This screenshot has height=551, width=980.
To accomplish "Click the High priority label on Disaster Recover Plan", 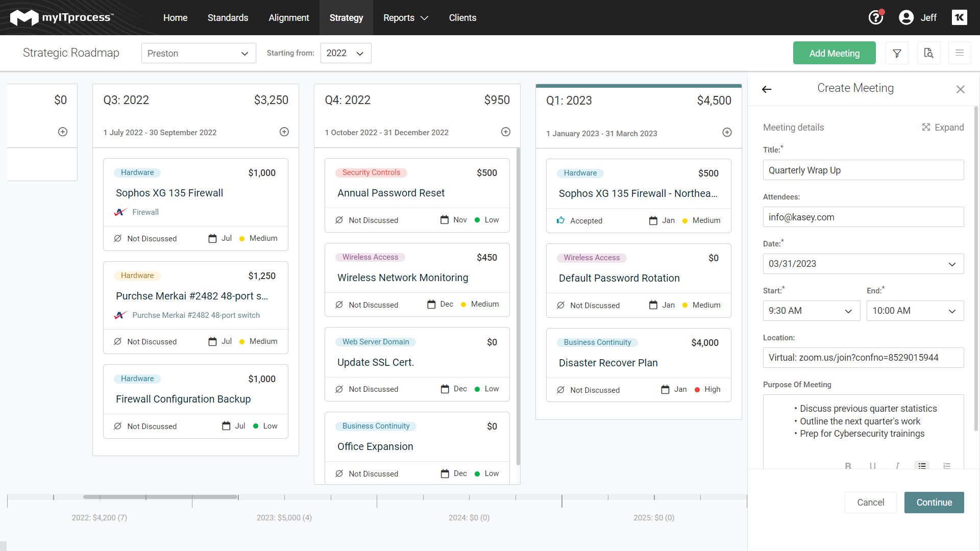I will 713,389.
